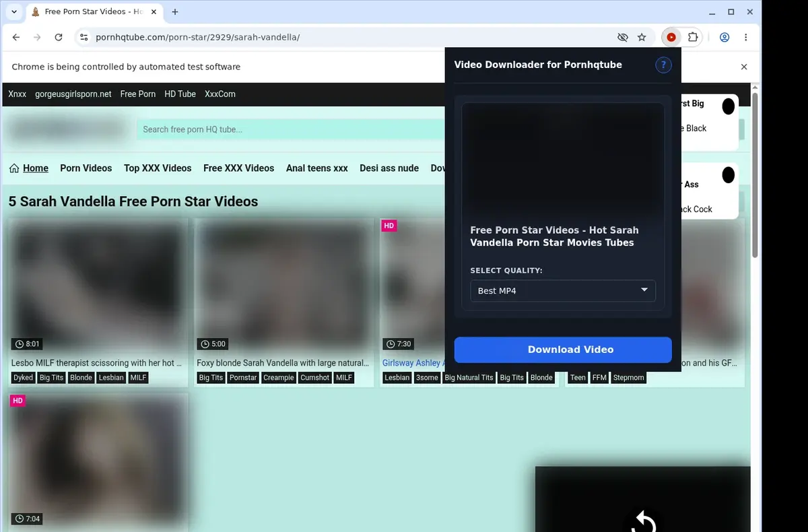Close the current browser tab
The height and width of the screenshot is (532, 808).
(155, 11)
